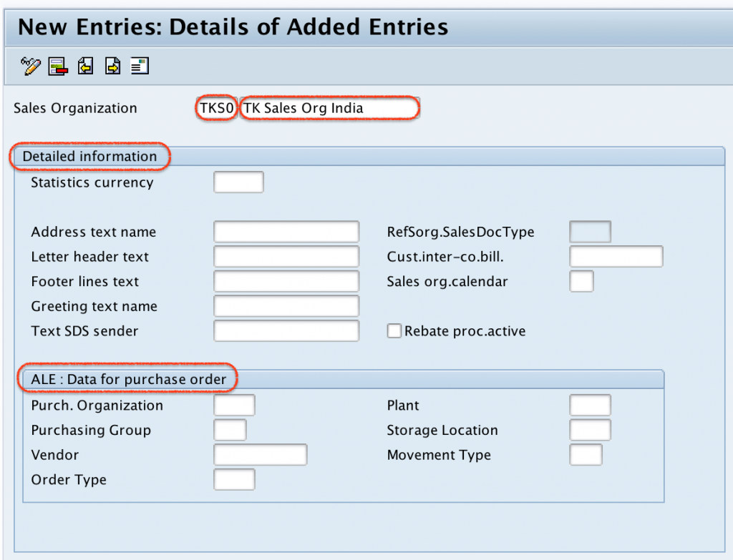Select the Movement Type field
Viewport: 733px width, 560px height.
(x=585, y=454)
